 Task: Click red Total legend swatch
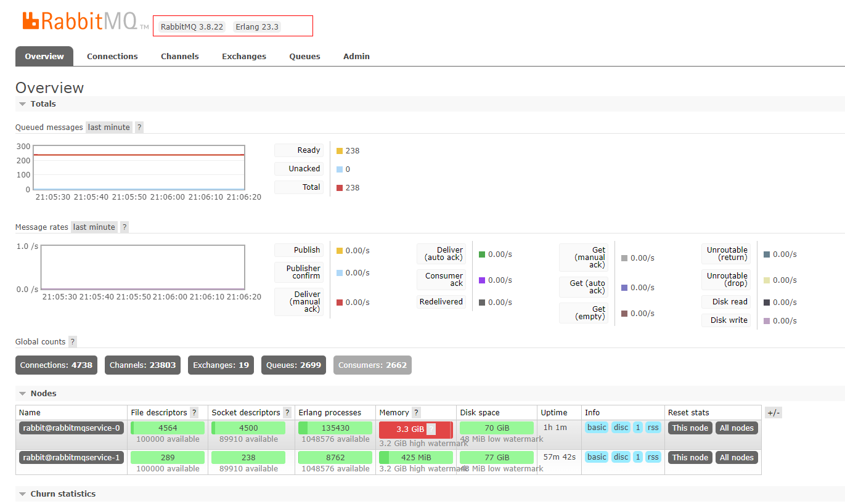point(340,188)
